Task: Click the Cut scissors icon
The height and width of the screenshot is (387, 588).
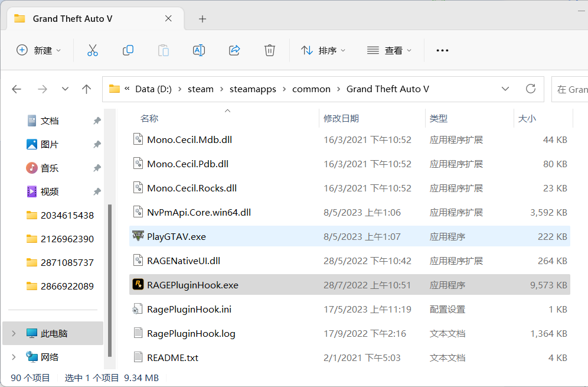Action: tap(92, 50)
